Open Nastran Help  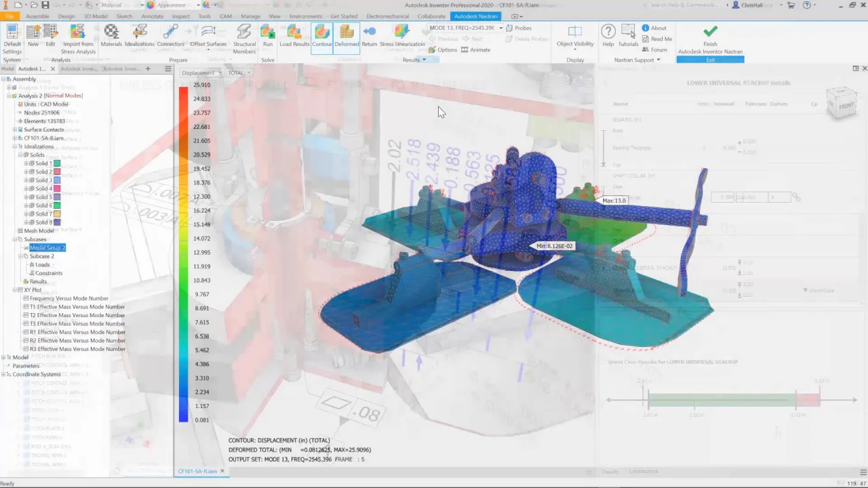coord(608,36)
